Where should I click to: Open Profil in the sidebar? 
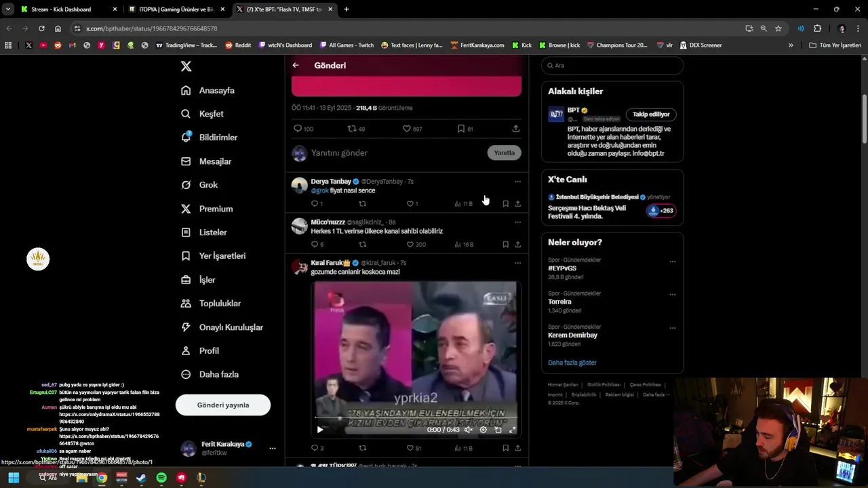[200, 351]
